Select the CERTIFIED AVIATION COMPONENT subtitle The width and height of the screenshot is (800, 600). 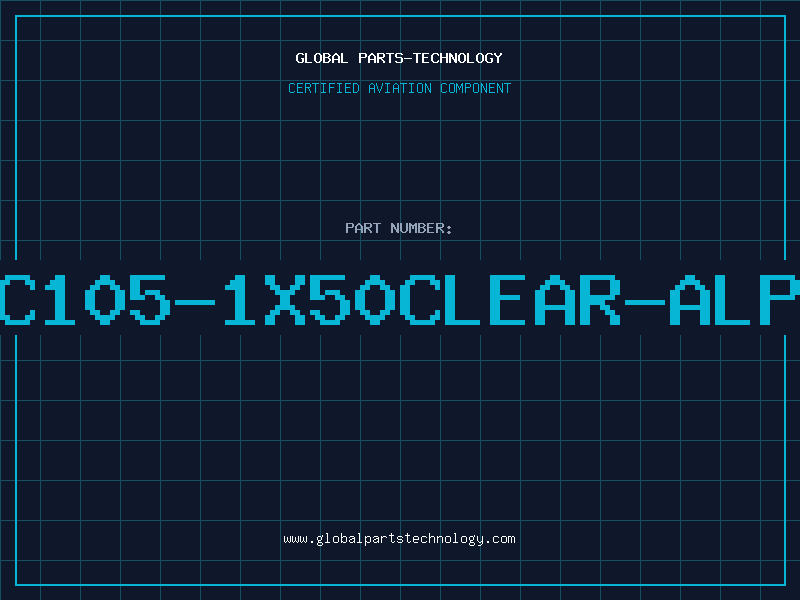coord(399,88)
